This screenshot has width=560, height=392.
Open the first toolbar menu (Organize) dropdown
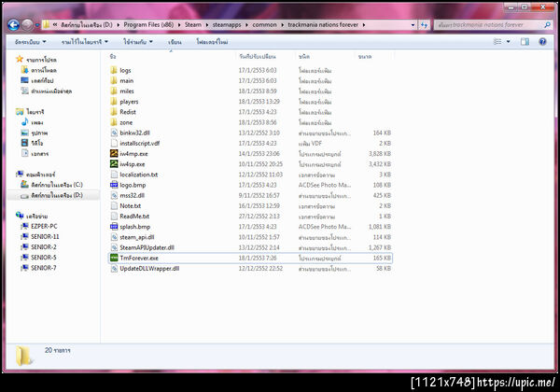tap(31, 42)
